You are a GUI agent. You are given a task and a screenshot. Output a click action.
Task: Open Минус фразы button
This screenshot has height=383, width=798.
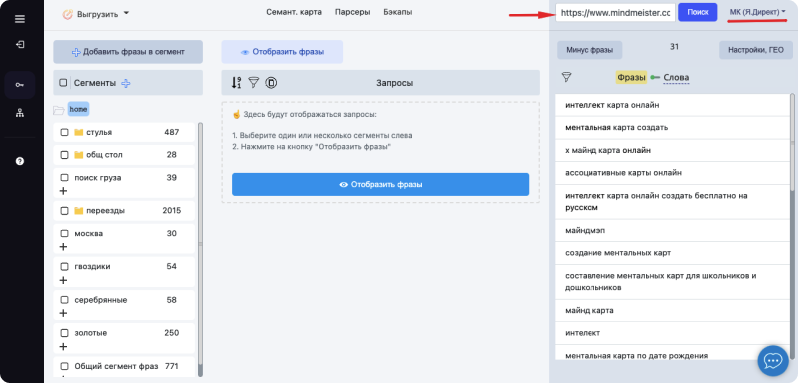tap(590, 50)
